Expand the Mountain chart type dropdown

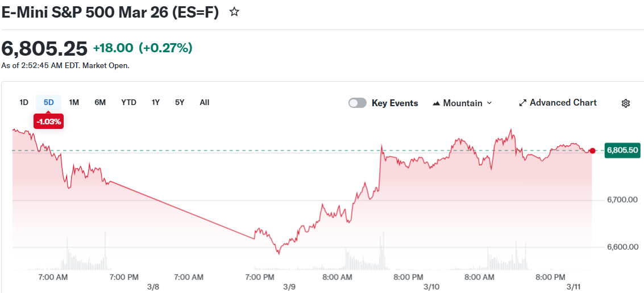[489, 103]
